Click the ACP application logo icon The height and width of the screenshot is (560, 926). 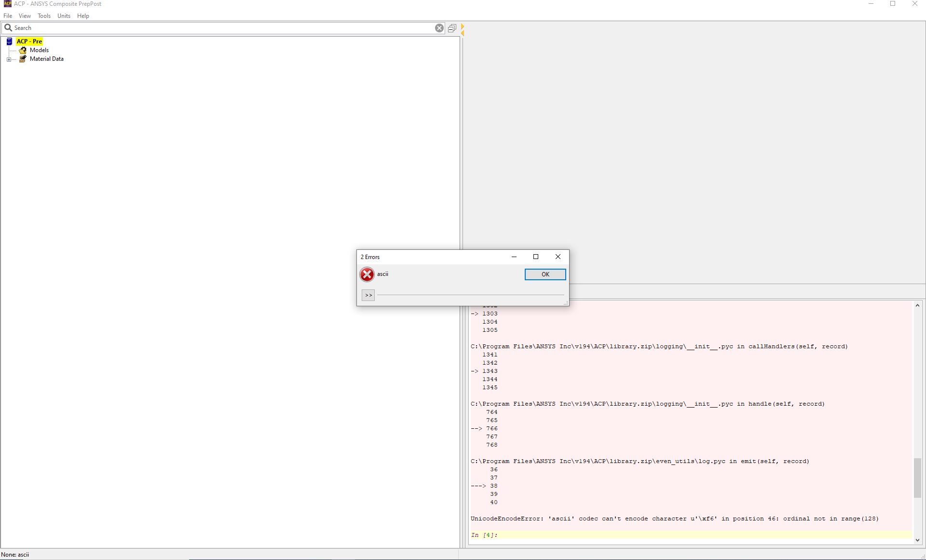point(7,3)
